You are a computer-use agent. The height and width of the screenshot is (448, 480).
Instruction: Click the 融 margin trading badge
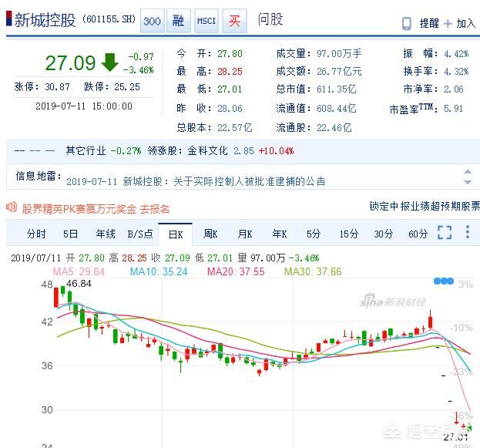point(179,21)
